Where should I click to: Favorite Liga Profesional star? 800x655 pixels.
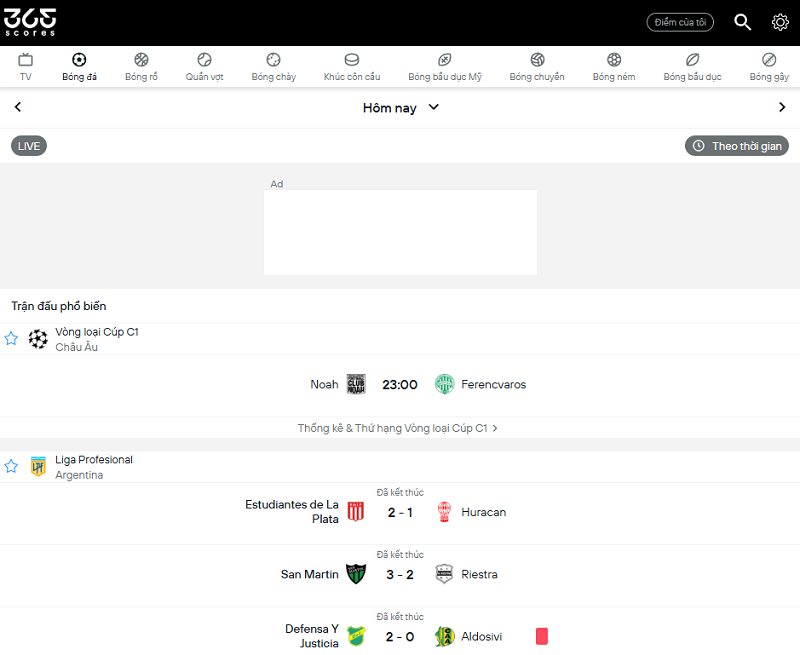click(11, 466)
